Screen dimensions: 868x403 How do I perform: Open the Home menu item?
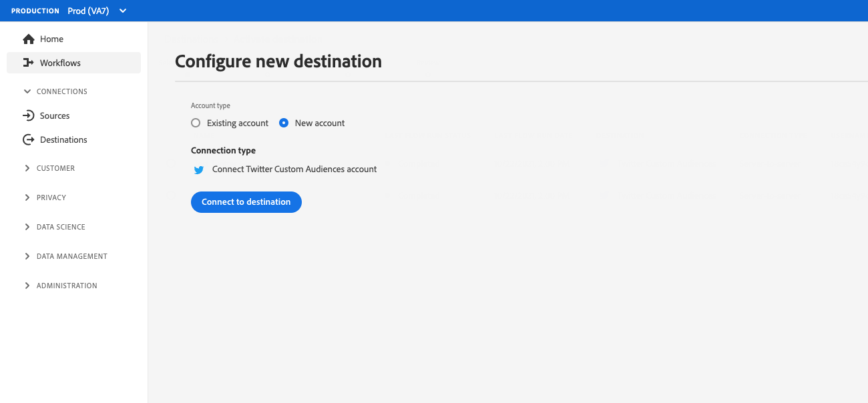point(51,39)
